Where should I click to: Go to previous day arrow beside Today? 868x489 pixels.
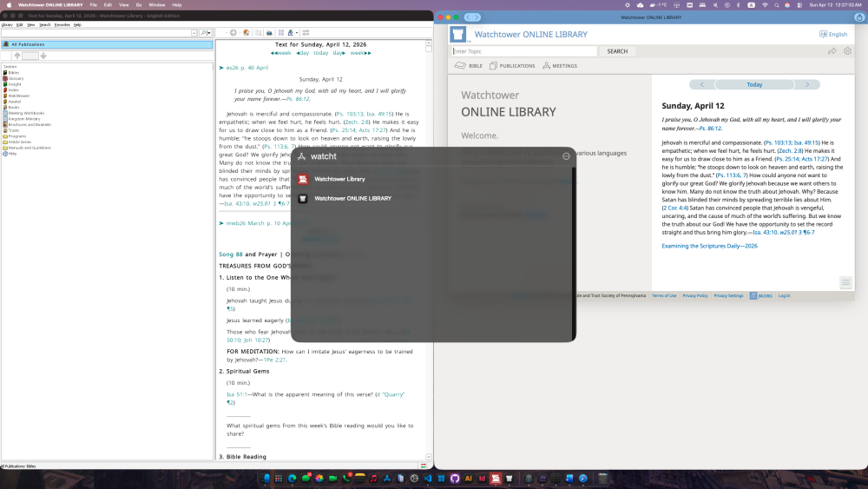click(701, 84)
